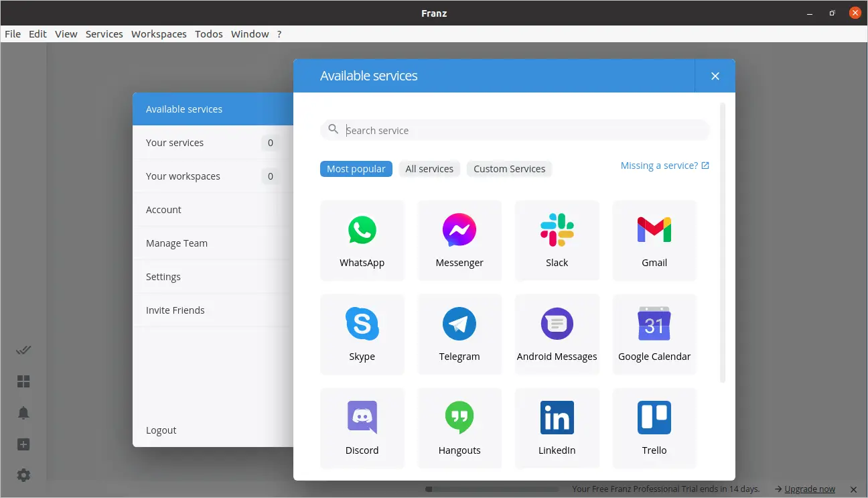Click the Your services count badge
The width and height of the screenshot is (868, 498).
point(271,143)
